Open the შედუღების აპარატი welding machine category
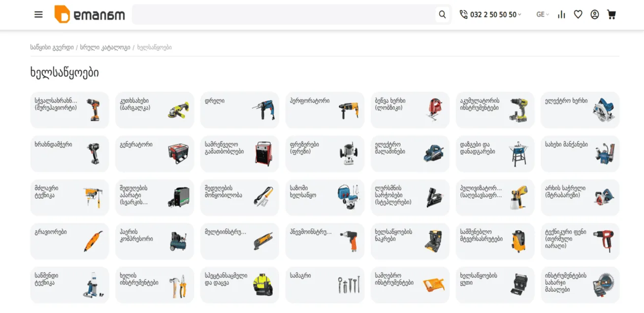This screenshot has height=313, width=644. tap(155, 198)
